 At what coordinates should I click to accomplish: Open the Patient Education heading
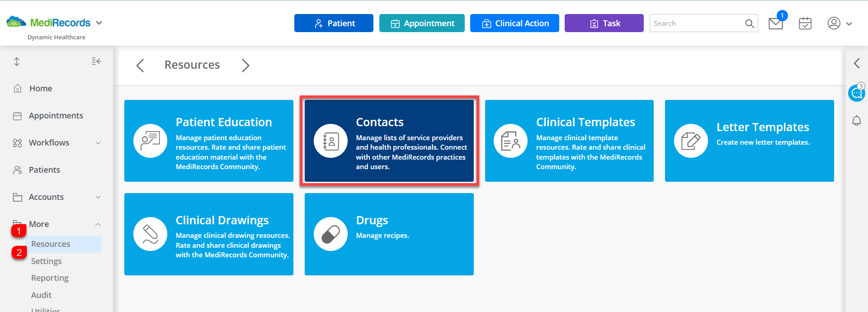224,122
